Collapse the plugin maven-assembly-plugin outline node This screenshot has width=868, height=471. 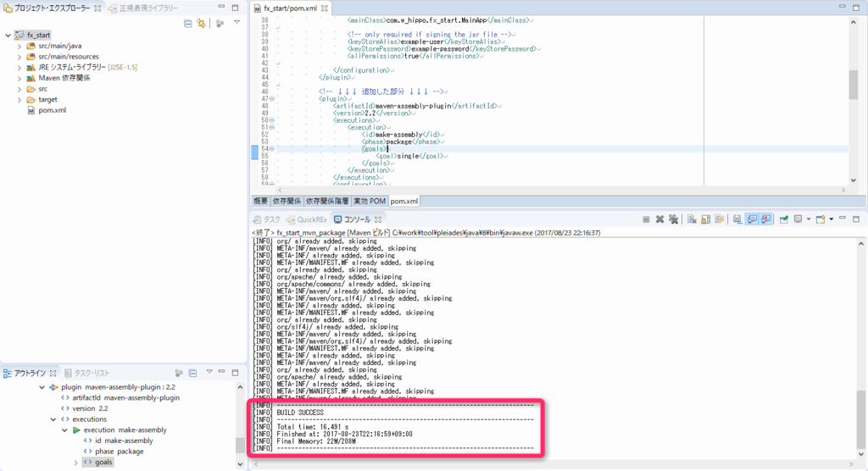(42, 387)
